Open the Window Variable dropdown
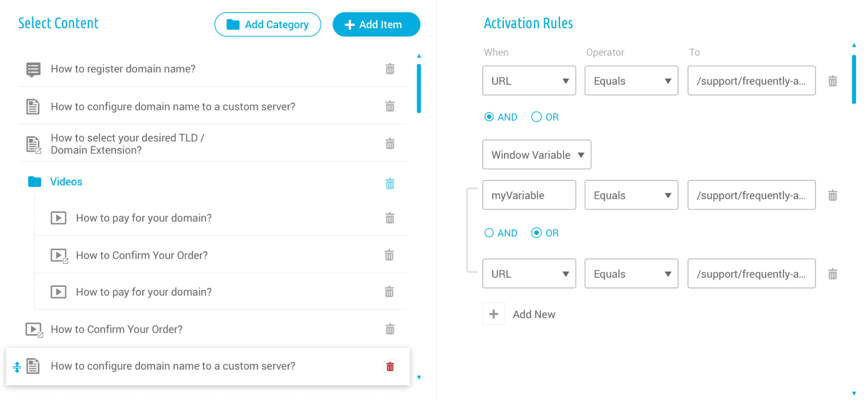The height and width of the screenshot is (402, 868). pyautogui.click(x=537, y=155)
